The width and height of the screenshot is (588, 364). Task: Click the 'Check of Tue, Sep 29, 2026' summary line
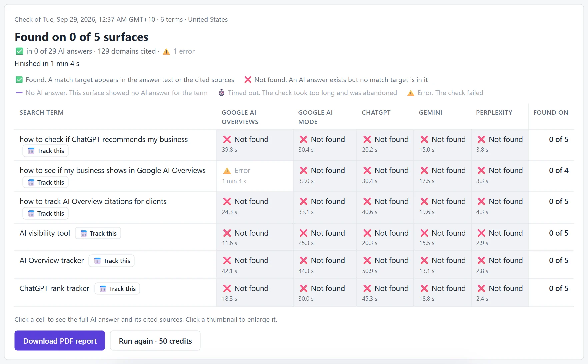121,19
